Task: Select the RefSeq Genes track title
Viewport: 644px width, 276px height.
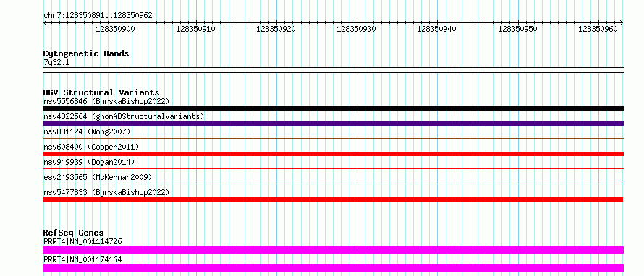Action: (x=74, y=233)
